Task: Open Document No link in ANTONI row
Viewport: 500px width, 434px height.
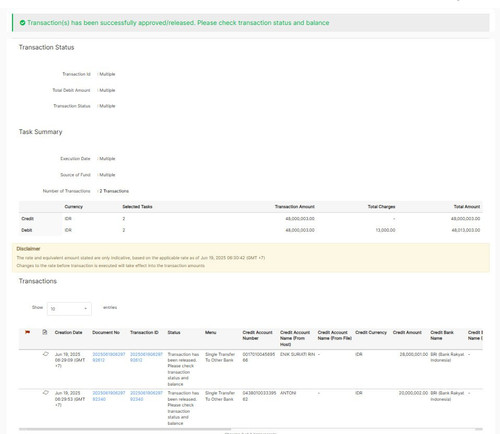Action: pos(108,396)
